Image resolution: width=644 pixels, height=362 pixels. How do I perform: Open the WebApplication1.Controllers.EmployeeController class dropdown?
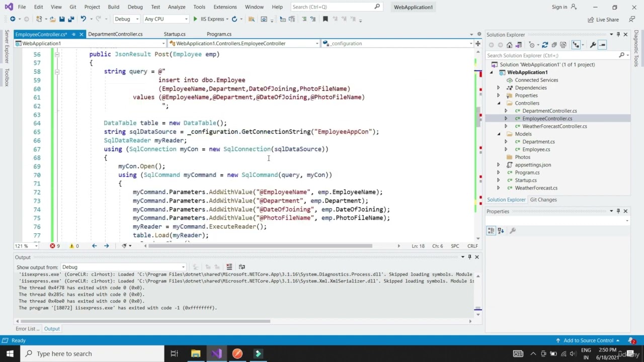(x=244, y=43)
